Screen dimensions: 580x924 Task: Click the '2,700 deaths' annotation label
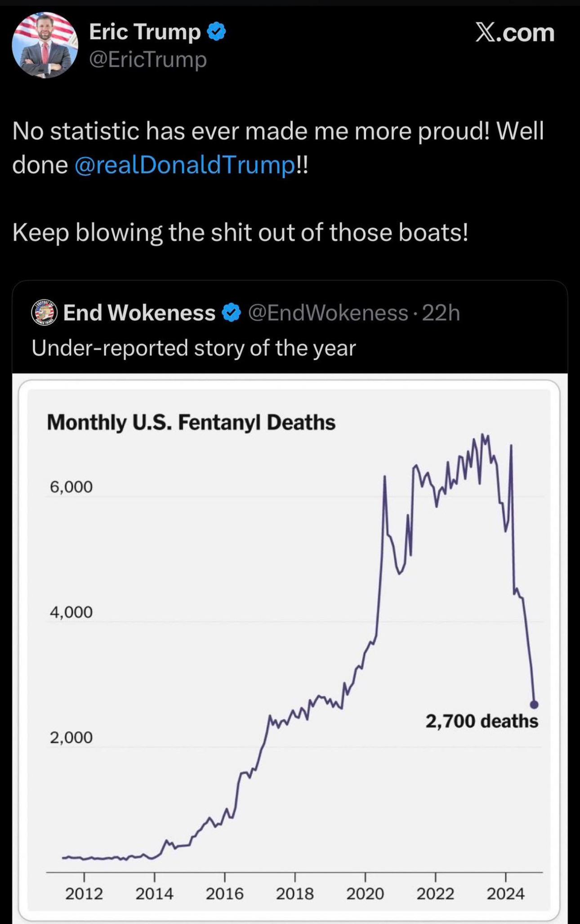click(x=482, y=721)
